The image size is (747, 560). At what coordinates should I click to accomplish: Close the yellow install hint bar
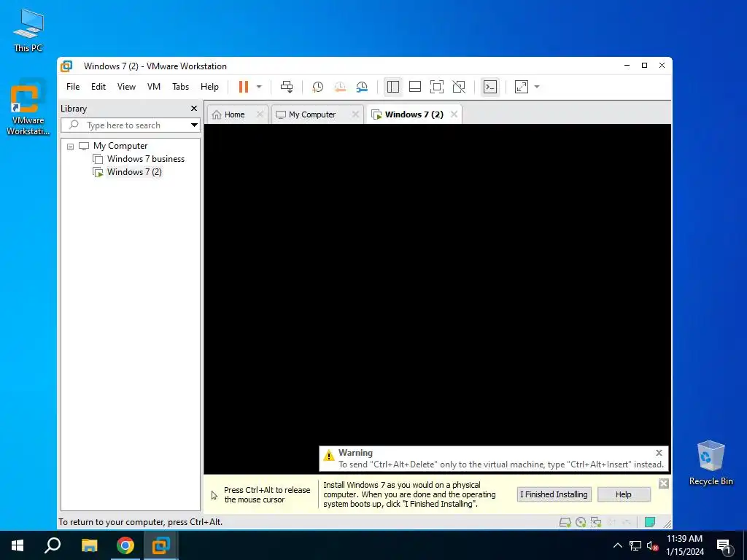point(664,484)
